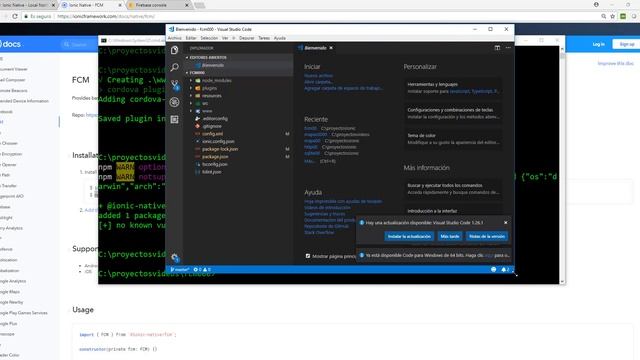
Task: Click the Más tarde button
Action: pos(450,236)
